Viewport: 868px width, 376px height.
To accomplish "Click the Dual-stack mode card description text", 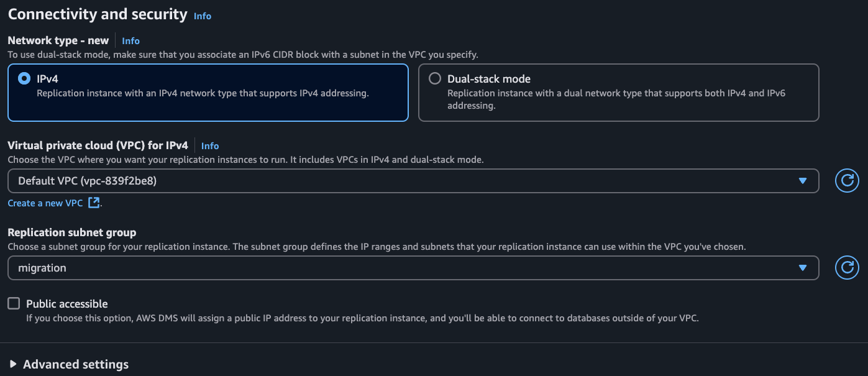I will click(x=616, y=99).
